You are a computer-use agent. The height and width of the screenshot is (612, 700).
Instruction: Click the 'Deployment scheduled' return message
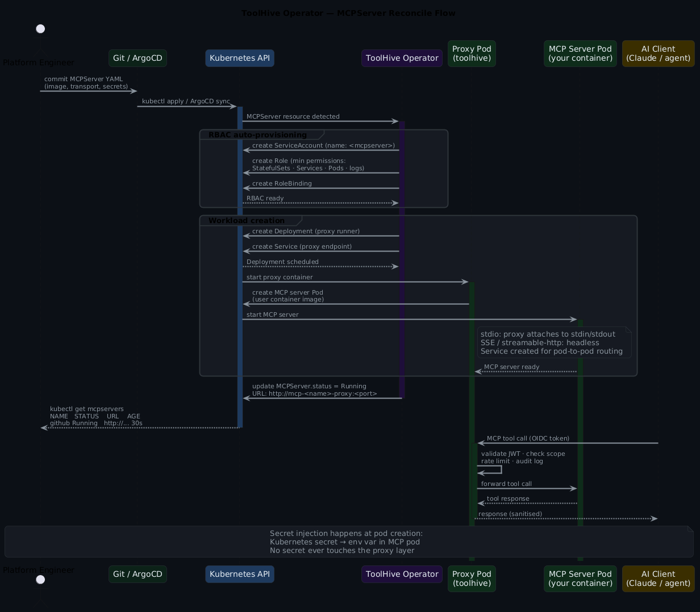pos(282,262)
